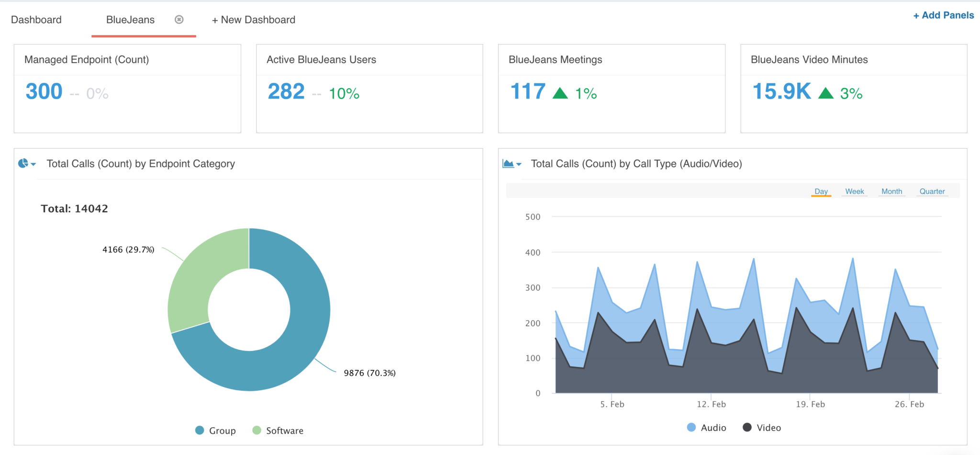The height and width of the screenshot is (455, 980).
Task: Click the 0% change indicator
Action: point(97,93)
